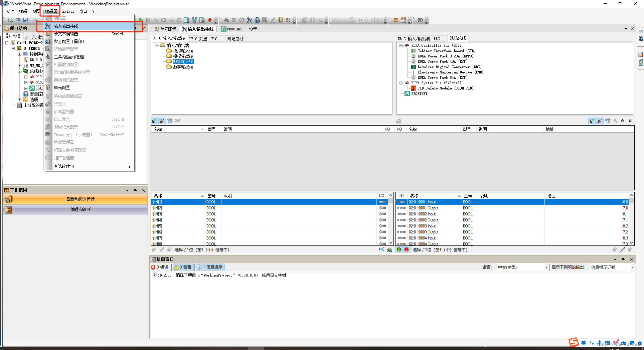Image resolution: width=644 pixels, height=350 pixels.
Task: Click the long text editor notes icon
Action: click(280, 20)
